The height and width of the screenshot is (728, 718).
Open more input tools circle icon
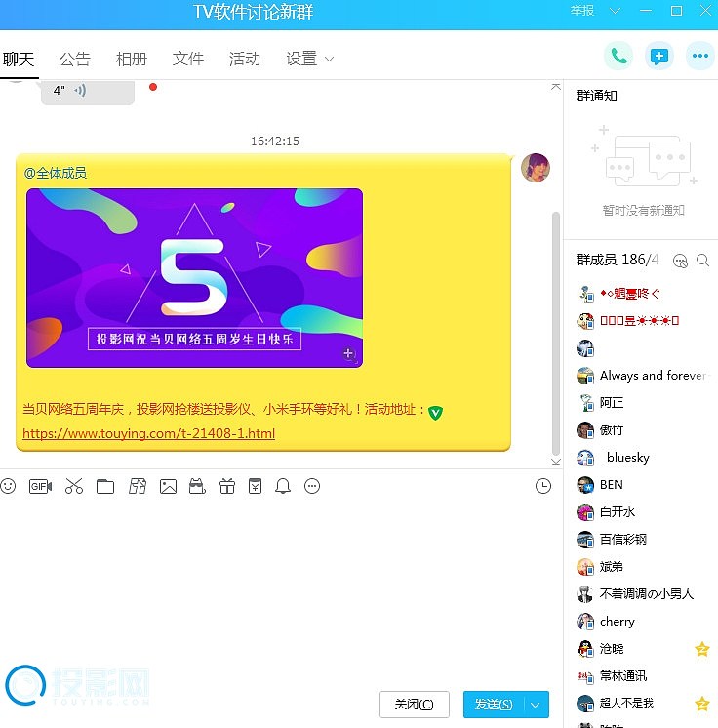coord(312,486)
